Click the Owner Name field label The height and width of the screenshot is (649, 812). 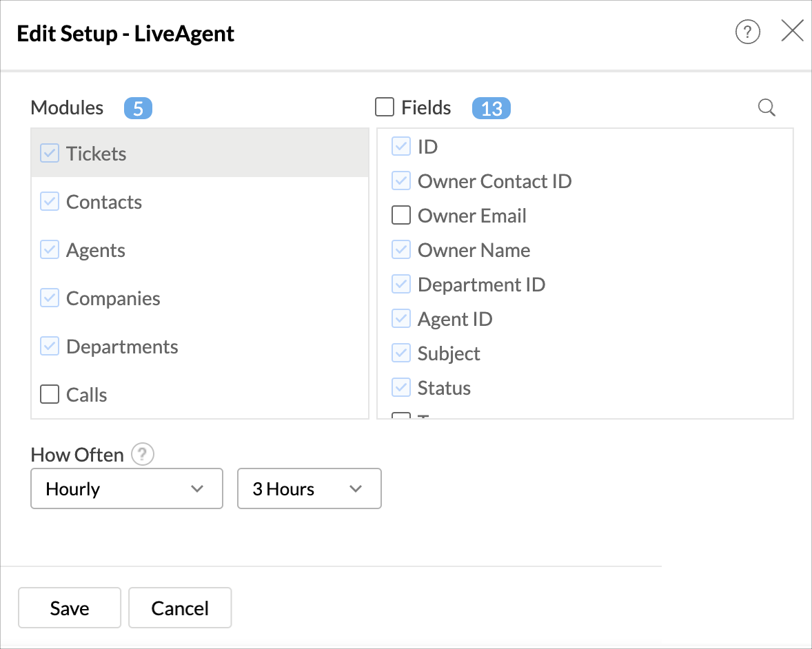coord(474,251)
